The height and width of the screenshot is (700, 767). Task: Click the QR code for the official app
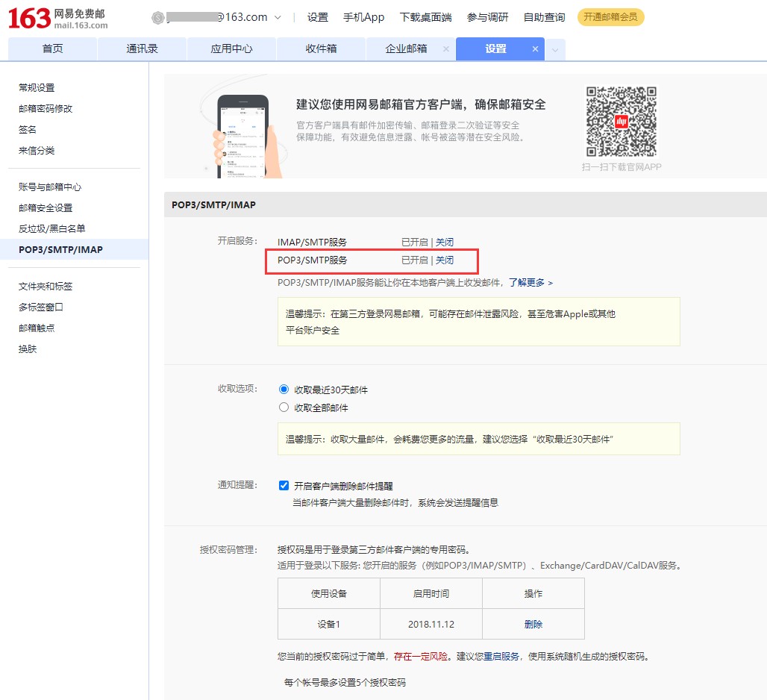(622, 121)
